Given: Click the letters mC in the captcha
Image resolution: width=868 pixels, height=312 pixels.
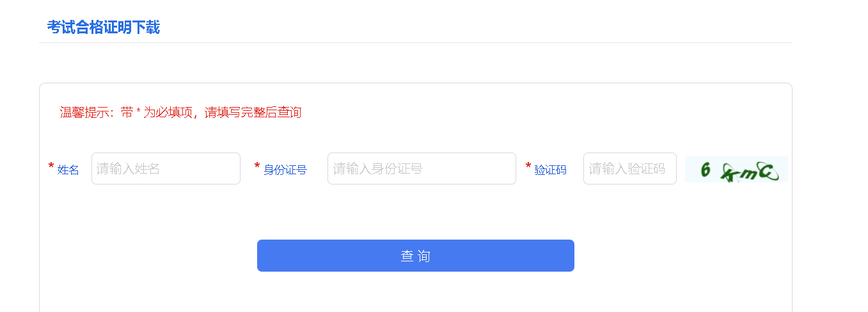Looking at the screenshot, I should point(759,171).
